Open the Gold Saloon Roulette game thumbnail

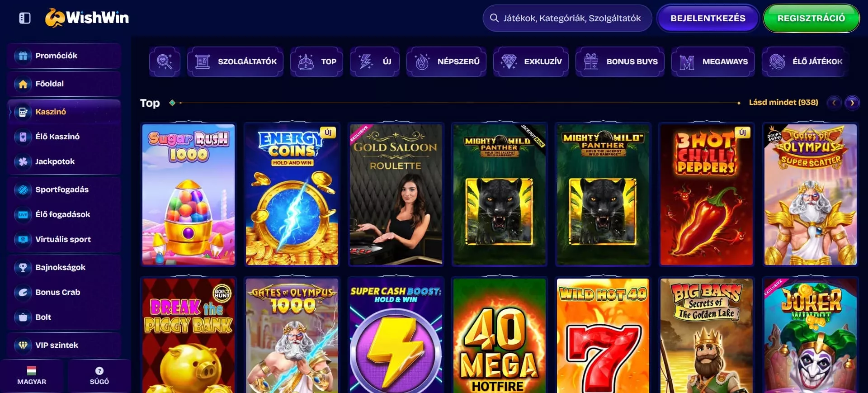(396, 194)
